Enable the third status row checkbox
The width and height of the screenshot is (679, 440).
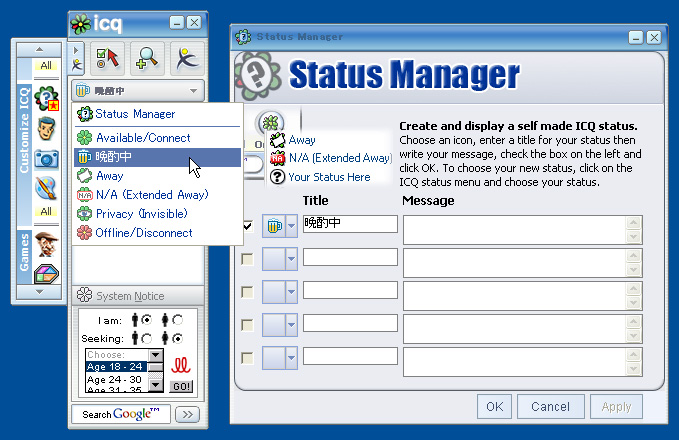[x=247, y=292]
